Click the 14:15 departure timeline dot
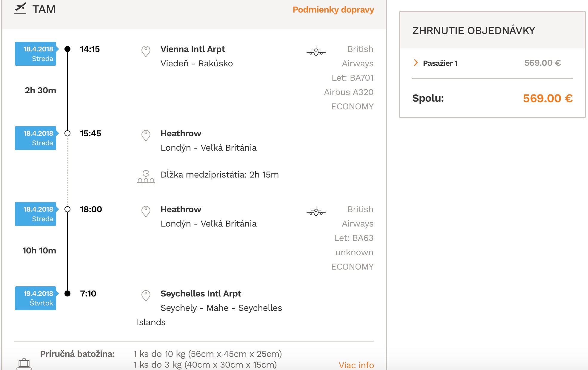Image resolution: width=588 pixels, height=370 pixels. point(67,49)
